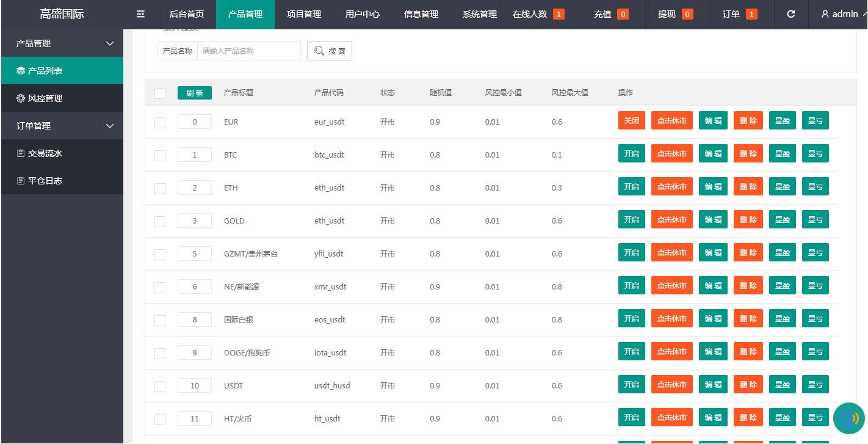Click the sidebar collapse hamburger icon
This screenshot has width=868, height=444.
coord(140,14)
